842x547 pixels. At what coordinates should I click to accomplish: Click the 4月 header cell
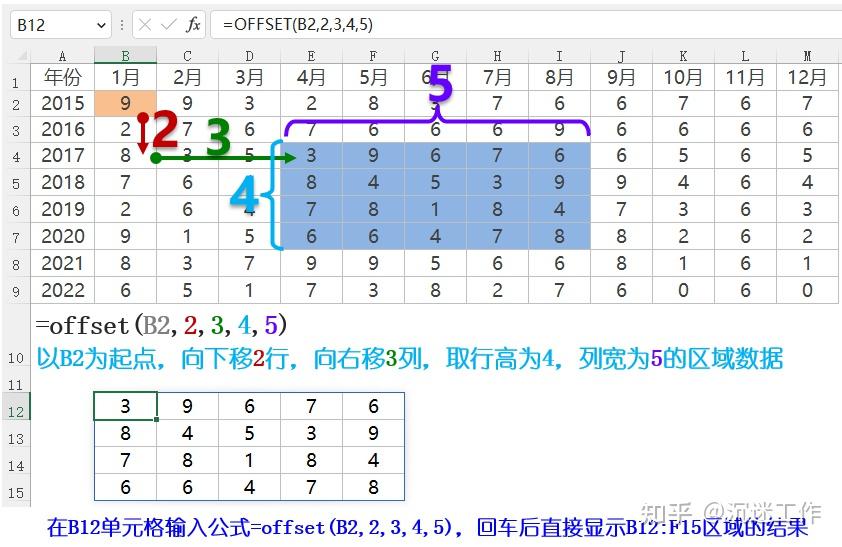pos(311,77)
